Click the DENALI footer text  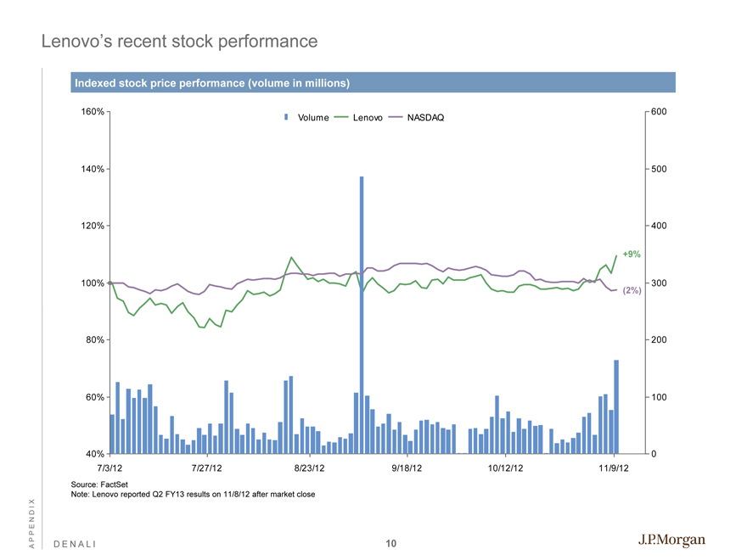(x=78, y=544)
